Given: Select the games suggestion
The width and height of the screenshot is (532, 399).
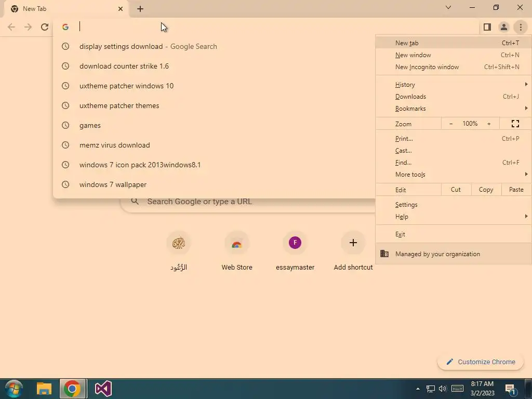Looking at the screenshot, I should point(214,125).
